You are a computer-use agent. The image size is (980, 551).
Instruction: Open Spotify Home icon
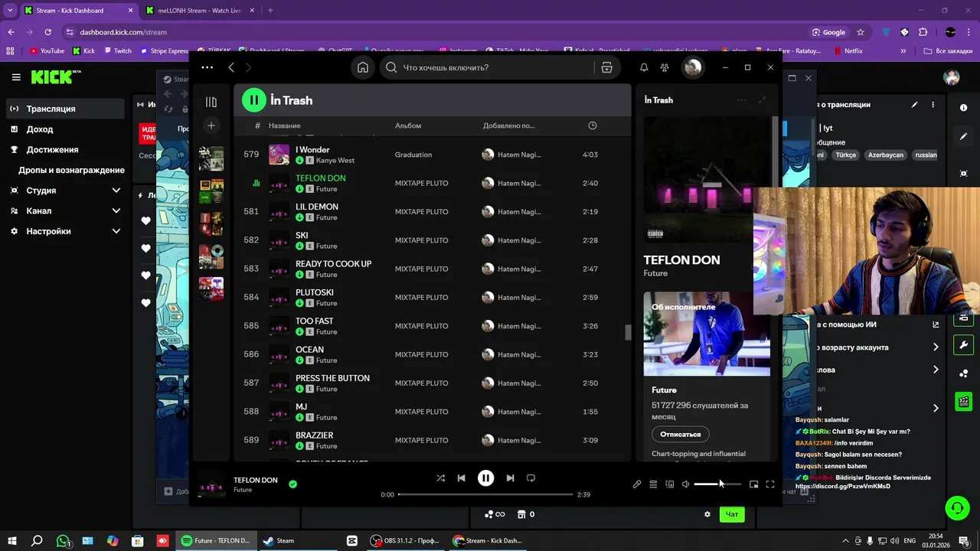point(363,67)
